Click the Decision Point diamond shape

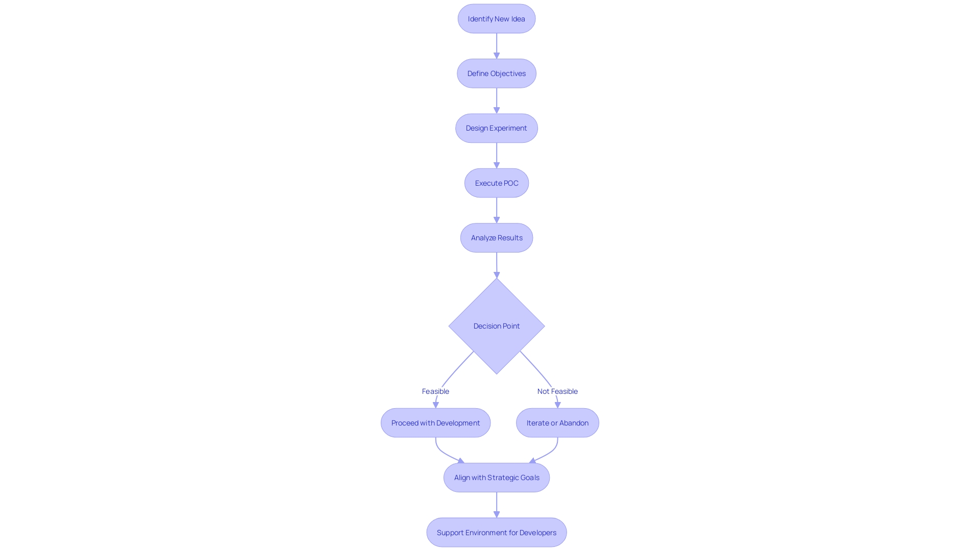tap(497, 325)
